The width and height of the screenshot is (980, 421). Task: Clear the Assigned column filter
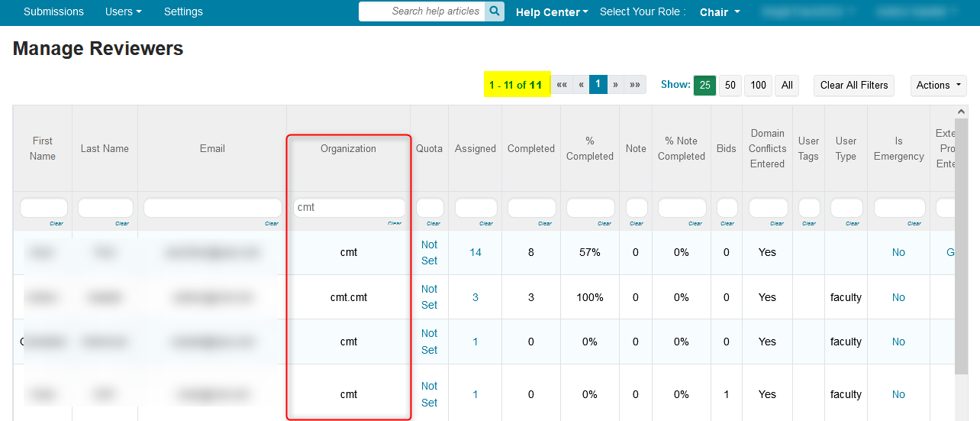[486, 223]
